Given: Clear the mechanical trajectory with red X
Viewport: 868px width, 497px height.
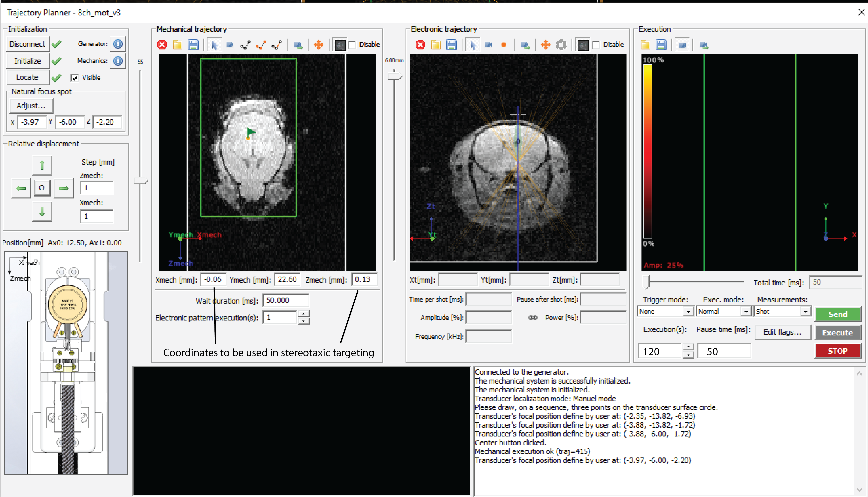Looking at the screenshot, I should pyautogui.click(x=162, y=45).
